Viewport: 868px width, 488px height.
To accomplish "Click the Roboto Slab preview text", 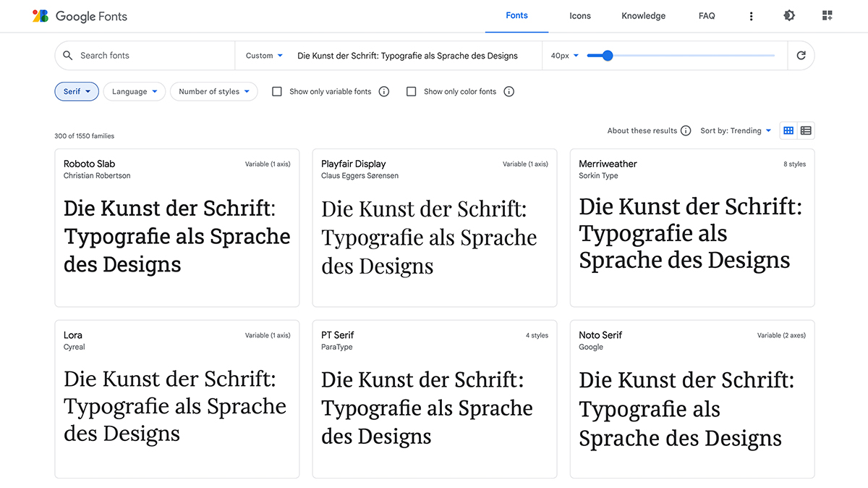I will [x=177, y=237].
